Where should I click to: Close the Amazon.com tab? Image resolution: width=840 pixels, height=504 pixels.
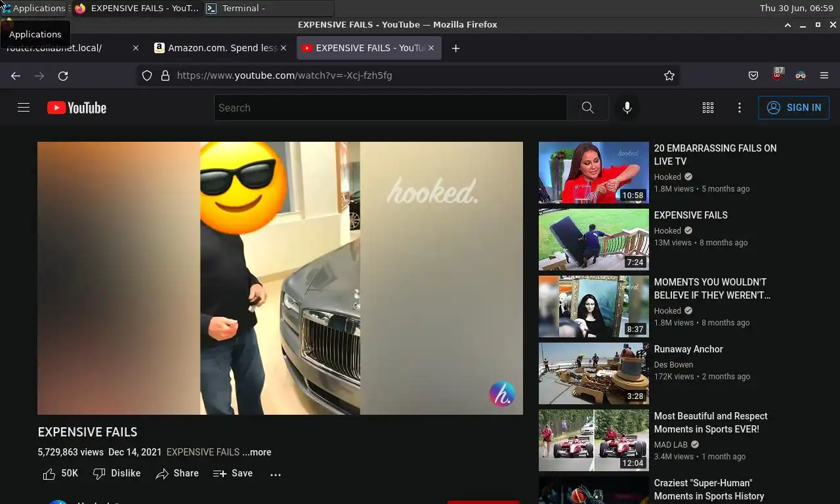click(283, 48)
